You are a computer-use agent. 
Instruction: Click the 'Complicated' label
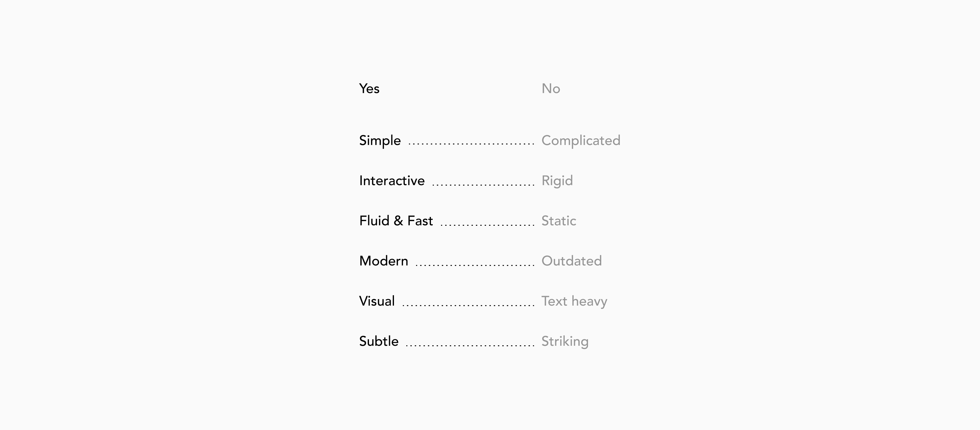point(581,140)
